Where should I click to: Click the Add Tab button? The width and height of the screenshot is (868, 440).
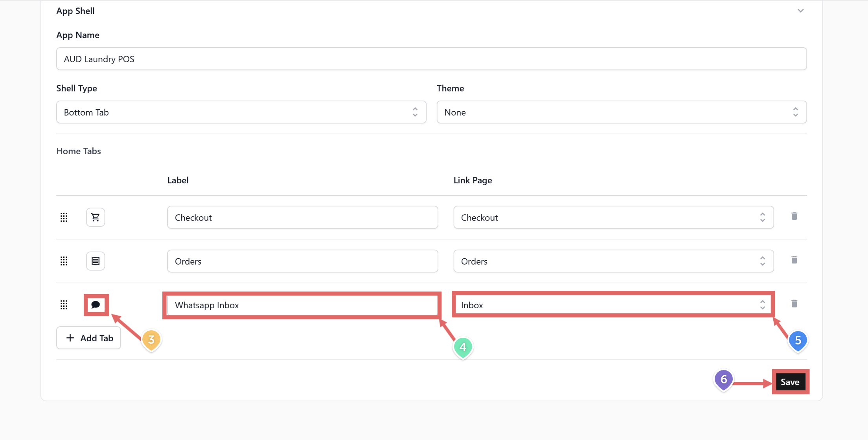(89, 338)
